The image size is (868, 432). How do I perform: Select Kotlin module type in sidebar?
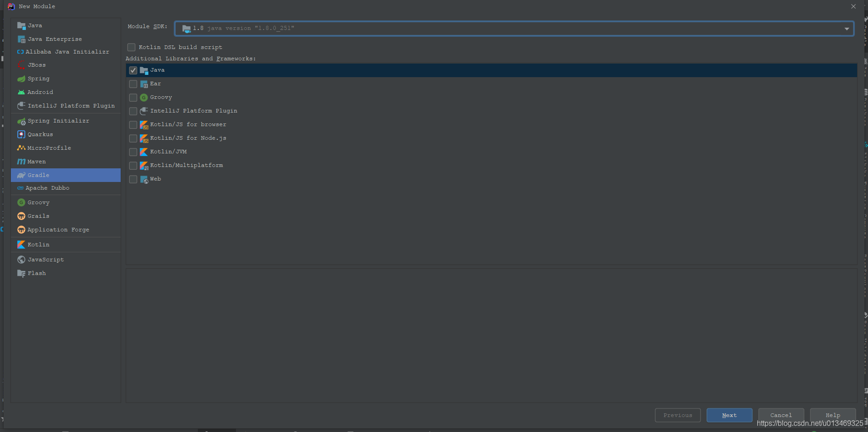(66, 245)
